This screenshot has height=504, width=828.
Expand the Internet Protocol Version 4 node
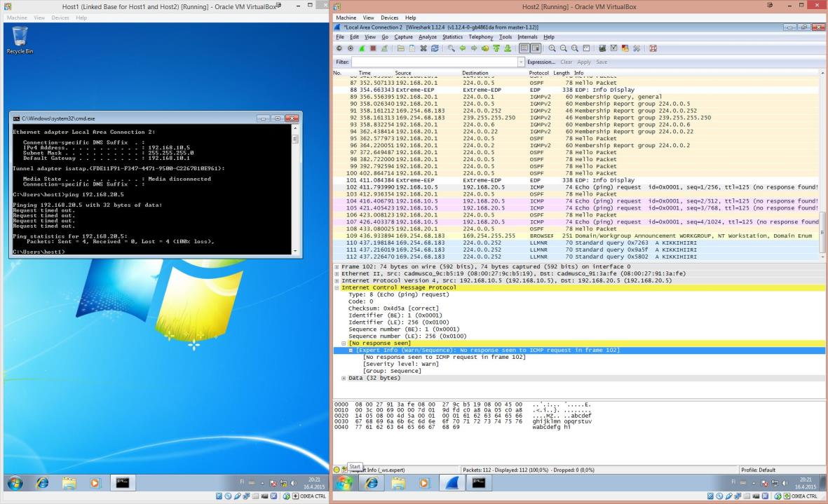click(x=337, y=281)
